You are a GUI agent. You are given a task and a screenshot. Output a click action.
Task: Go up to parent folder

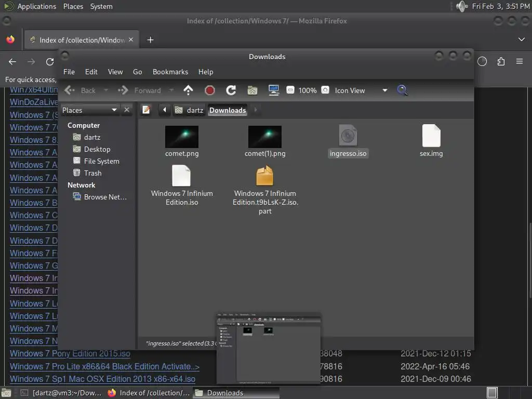[188, 90]
